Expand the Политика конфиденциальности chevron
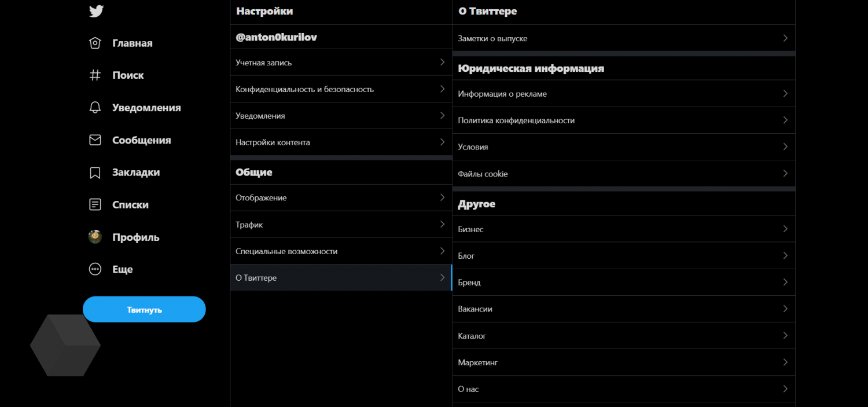868x407 pixels. coord(785,120)
